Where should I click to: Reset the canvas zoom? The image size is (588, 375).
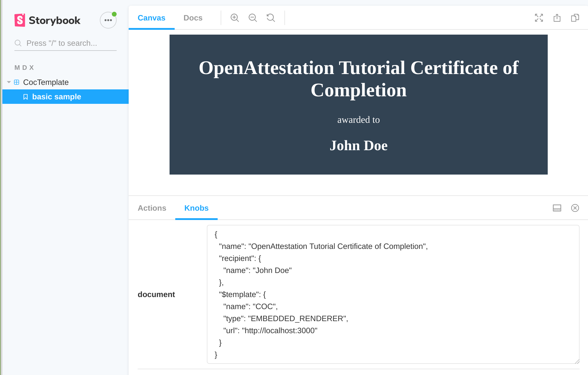tap(271, 18)
